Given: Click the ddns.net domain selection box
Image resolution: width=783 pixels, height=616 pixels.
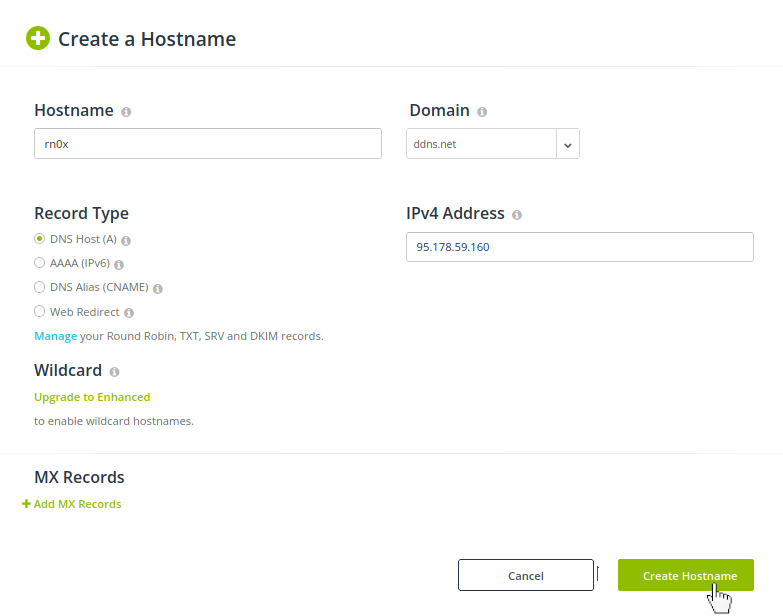Looking at the screenshot, I should tap(481, 144).
